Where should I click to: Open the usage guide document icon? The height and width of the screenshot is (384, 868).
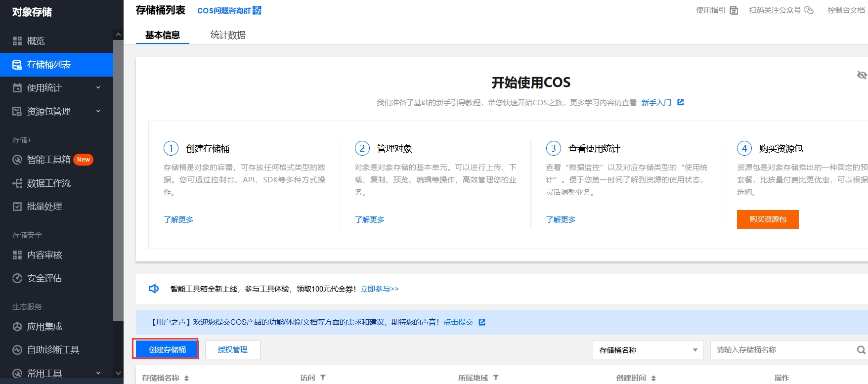pyautogui.click(x=734, y=10)
